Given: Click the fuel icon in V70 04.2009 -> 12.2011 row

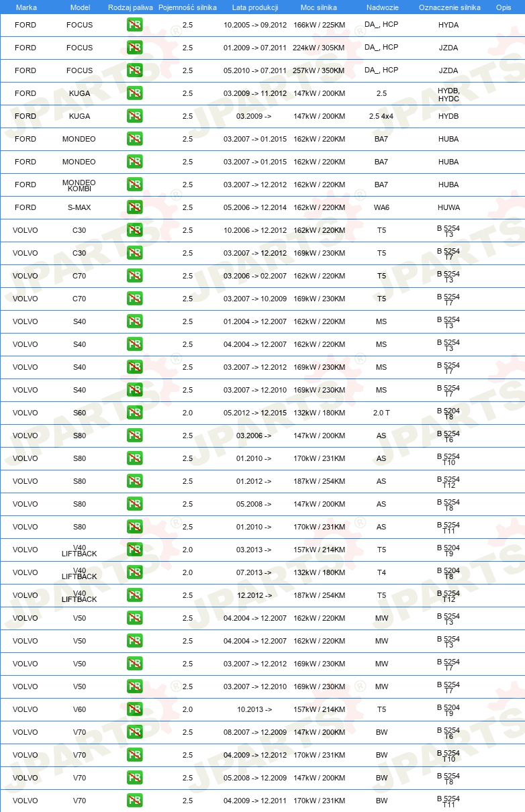Looking at the screenshot, I should click(135, 801).
